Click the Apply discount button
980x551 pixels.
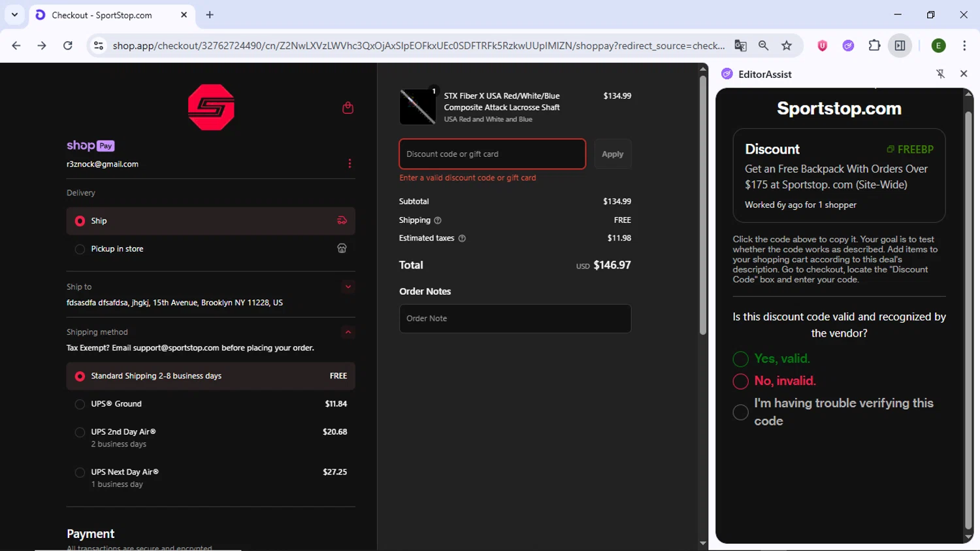coord(612,154)
